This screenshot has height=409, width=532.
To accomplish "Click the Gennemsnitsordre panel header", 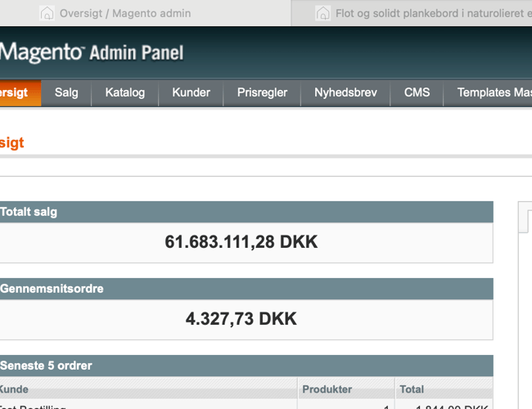I will pyautogui.click(x=246, y=289).
